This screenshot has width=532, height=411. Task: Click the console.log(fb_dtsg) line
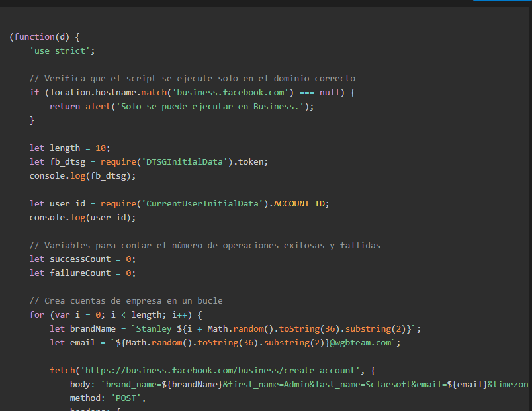pos(82,175)
